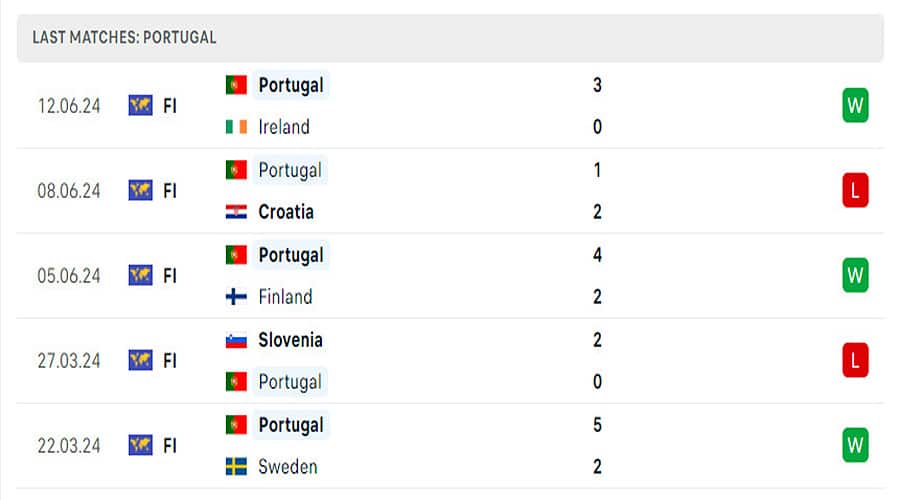Click the Sweden flag icon
This screenshot has width=900, height=500.
point(236,467)
